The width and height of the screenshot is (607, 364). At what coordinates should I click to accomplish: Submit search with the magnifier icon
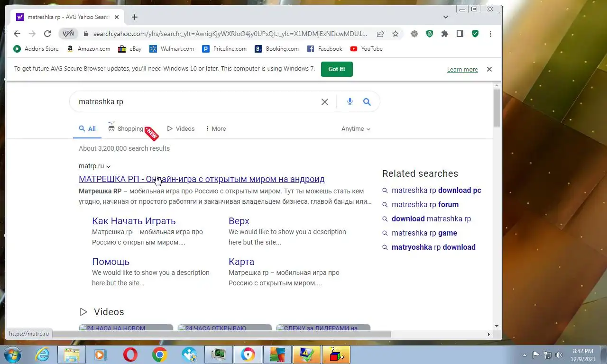(x=367, y=101)
